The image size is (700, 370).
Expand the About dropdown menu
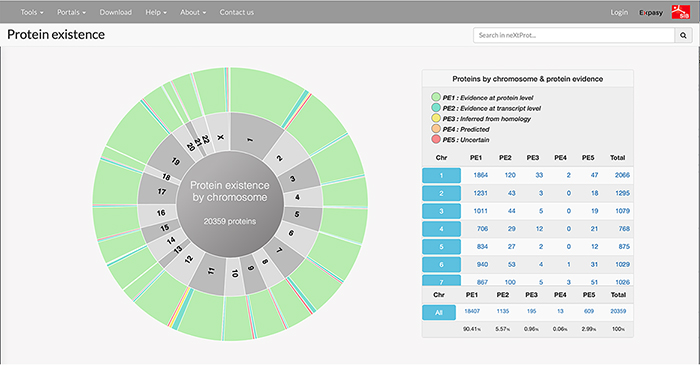point(193,12)
